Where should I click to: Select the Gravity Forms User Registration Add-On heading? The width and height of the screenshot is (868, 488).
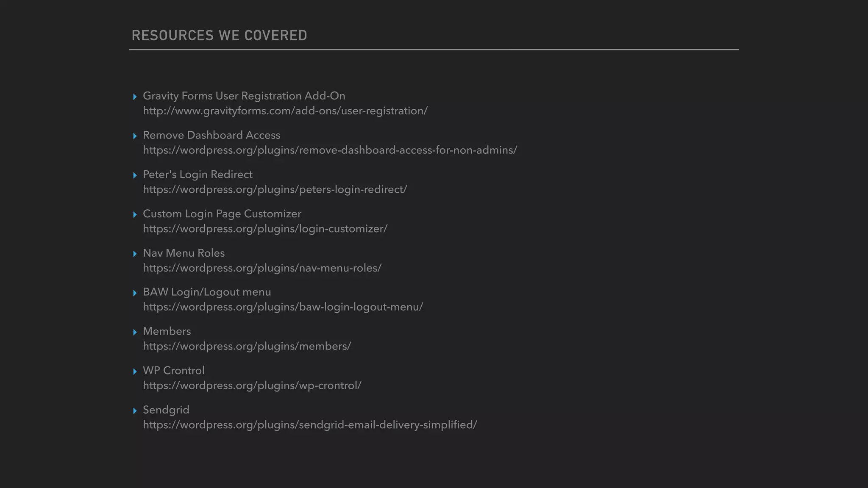(x=244, y=96)
